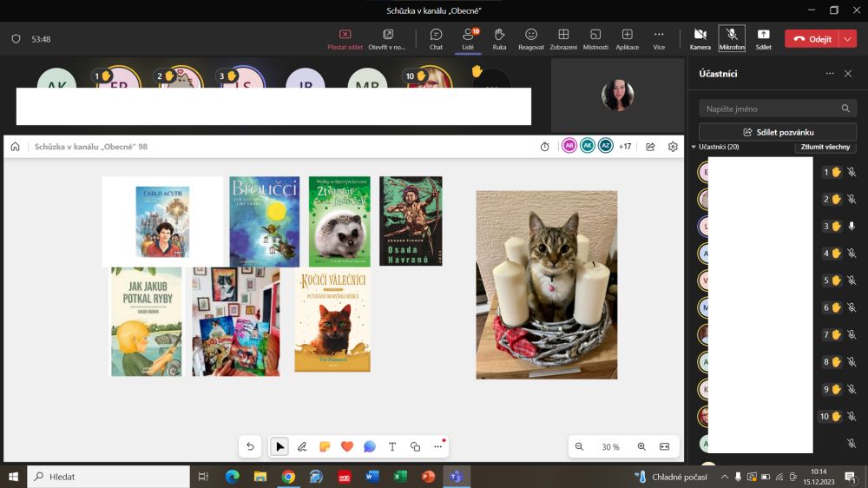The height and width of the screenshot is (488, 868).
Task: Click raised hand 10 in participant list
Action: click(831, 417)
